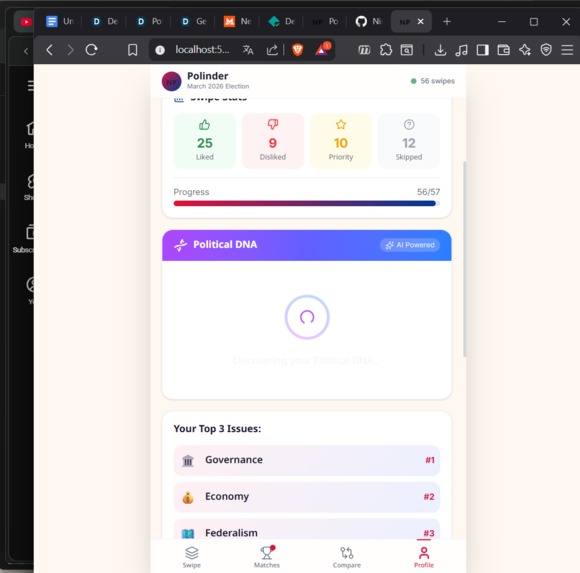Open the Profile tab in bottom navigation
Viewport: 580px width, 573px height.
424,557
